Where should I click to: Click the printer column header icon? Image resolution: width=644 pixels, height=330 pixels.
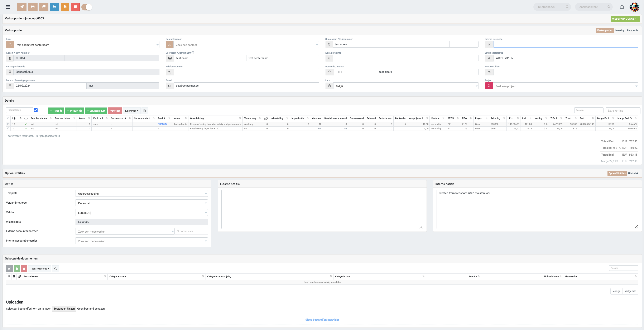point(26,118)
